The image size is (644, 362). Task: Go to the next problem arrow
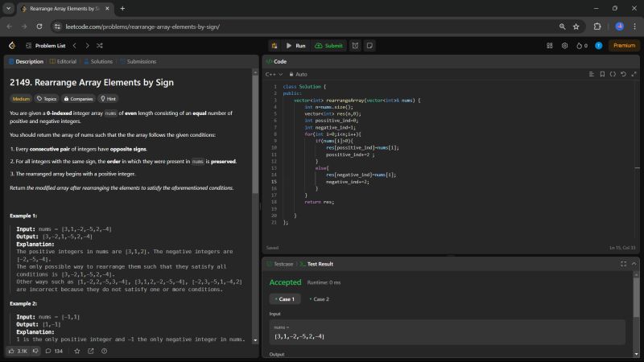(x=86, y=46)
